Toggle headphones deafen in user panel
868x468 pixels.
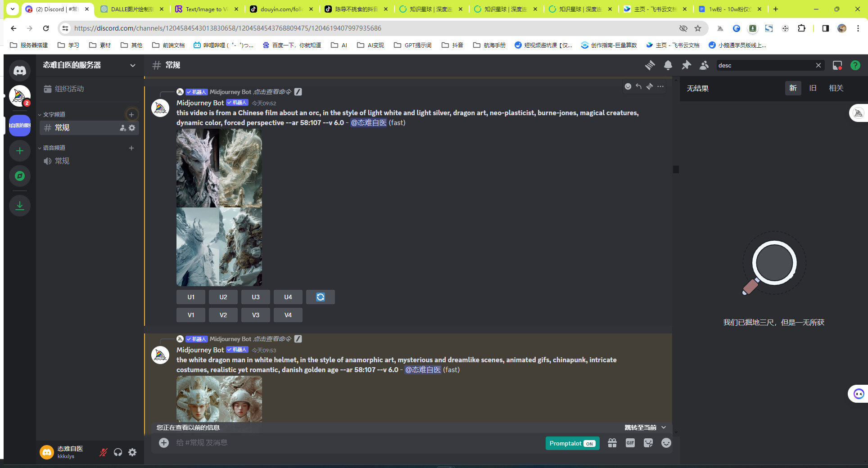pyautogui.click(x=118, y=452)
